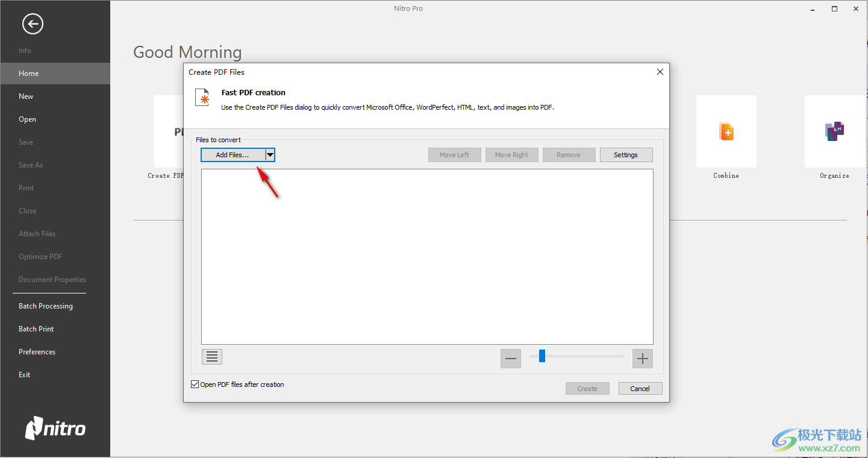Toggle Open PDF files after creation checkbox

[195, 384]
